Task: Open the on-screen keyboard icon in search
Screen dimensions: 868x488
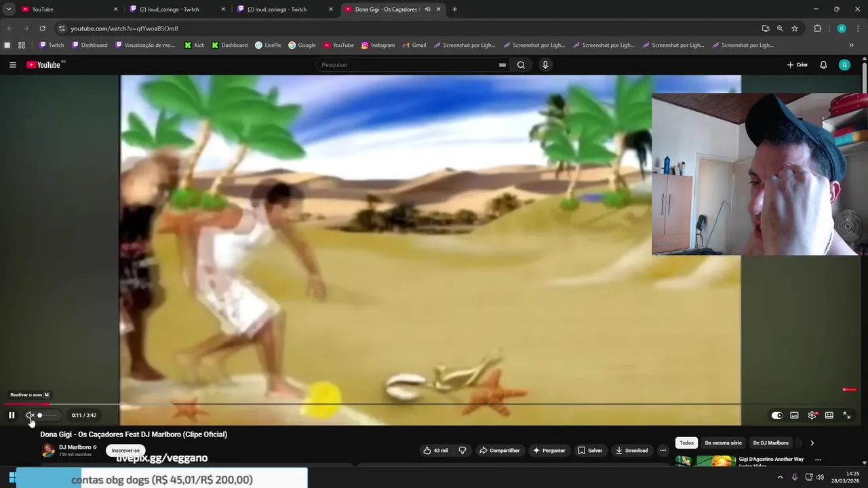Action: pos(502,65)
